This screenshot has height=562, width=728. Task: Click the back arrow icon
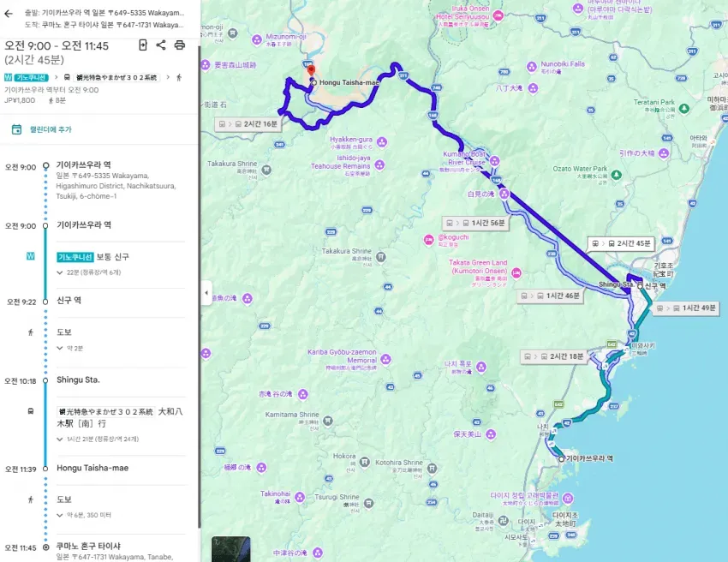coord(8,14)
